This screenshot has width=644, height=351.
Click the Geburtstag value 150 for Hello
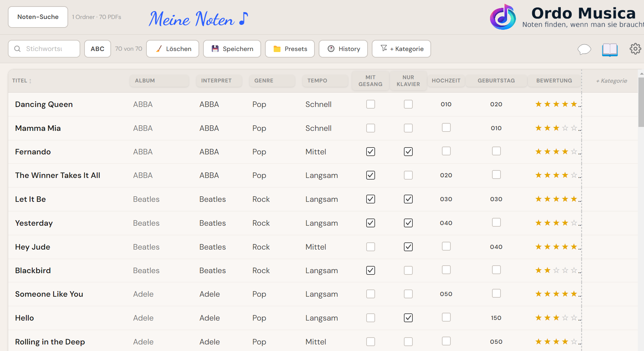pos(496,318)
